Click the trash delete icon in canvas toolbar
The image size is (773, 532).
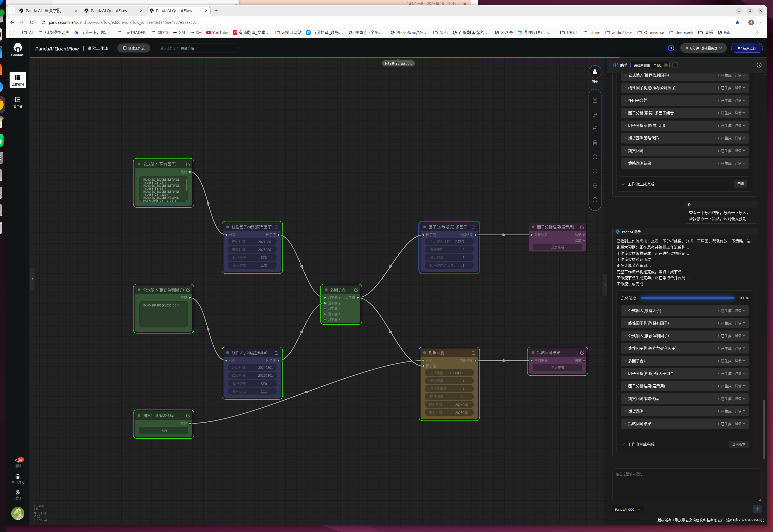click(x=595, y=143)
